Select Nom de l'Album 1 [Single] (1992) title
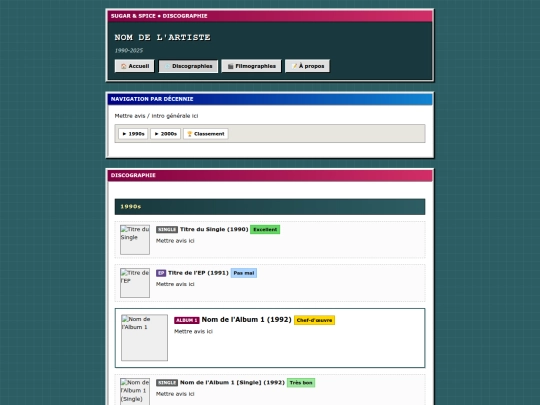This screenshot has width=540, height=405. pyautogui.click(x=232, y=383)
